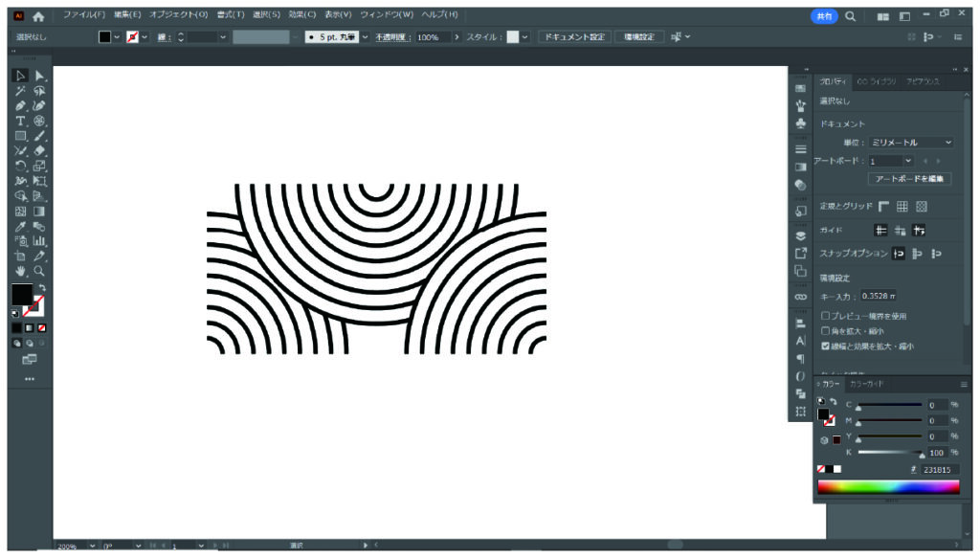Select the Free Transform tool
The height and width of the screenshot is (558, 980).
pyautogui.click(x=39, y=181)
